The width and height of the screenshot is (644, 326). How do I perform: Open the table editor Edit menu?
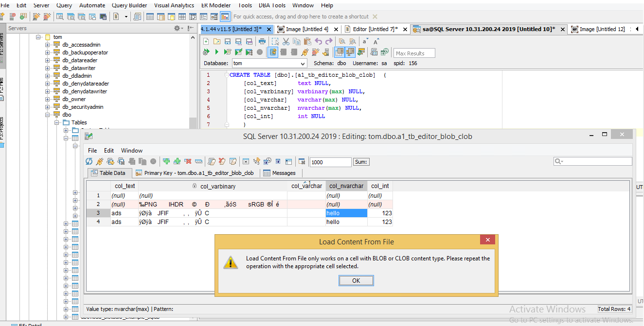(x=109, y=151)
